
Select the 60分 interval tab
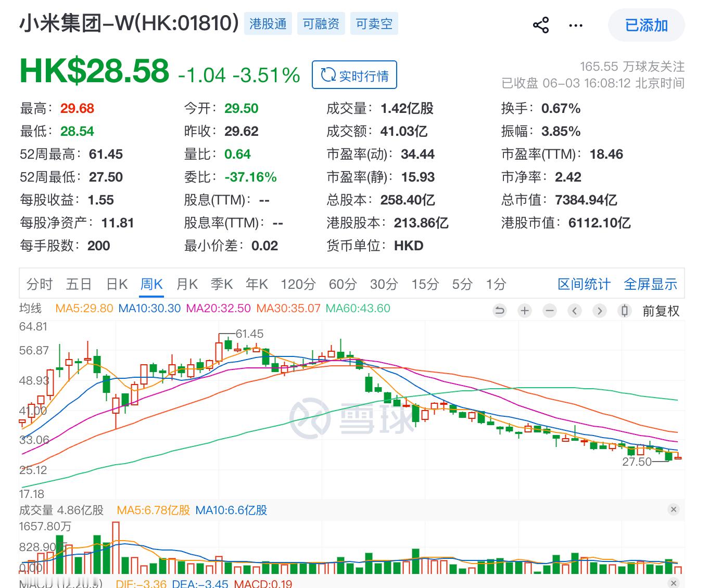pos(343,284)
